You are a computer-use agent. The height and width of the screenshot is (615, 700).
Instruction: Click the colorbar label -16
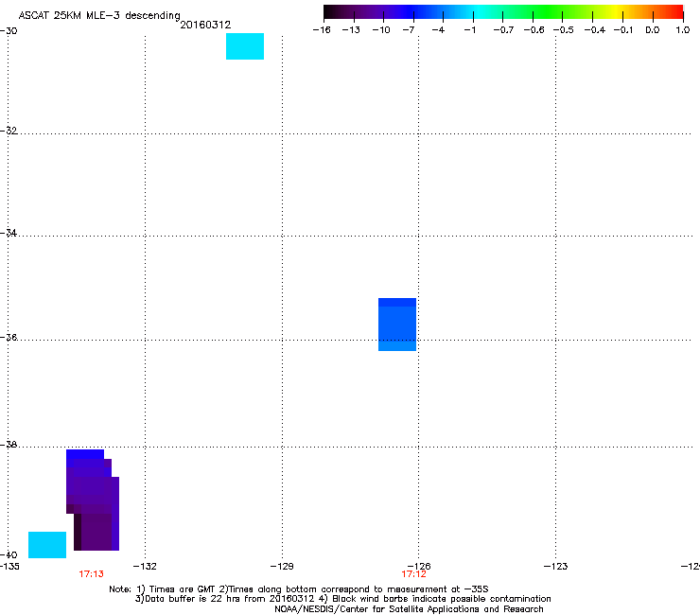tap(322, 30)
